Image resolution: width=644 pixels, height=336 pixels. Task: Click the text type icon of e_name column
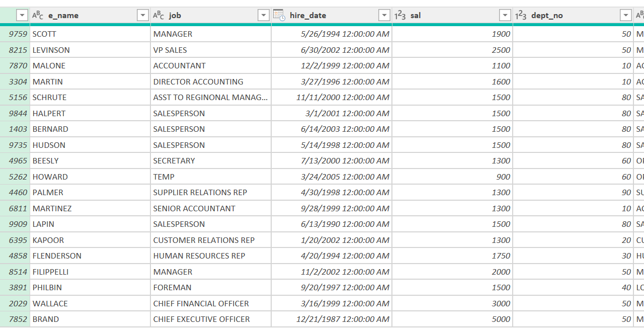[38, 16]
